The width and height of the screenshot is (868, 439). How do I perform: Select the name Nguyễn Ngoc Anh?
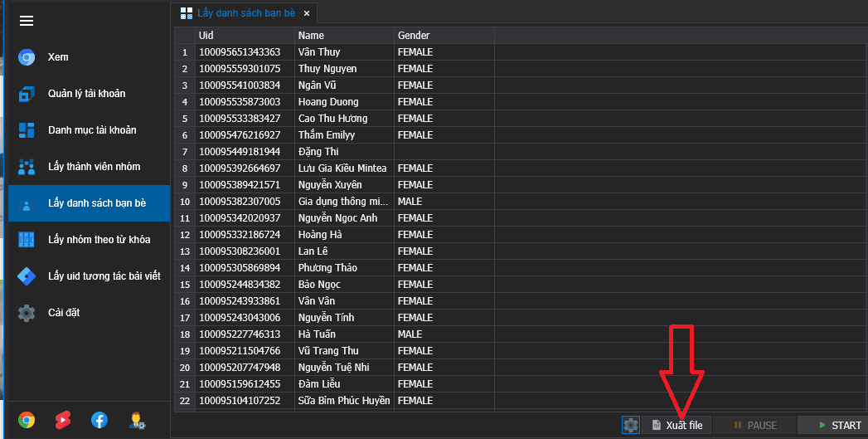click(337, 218)
